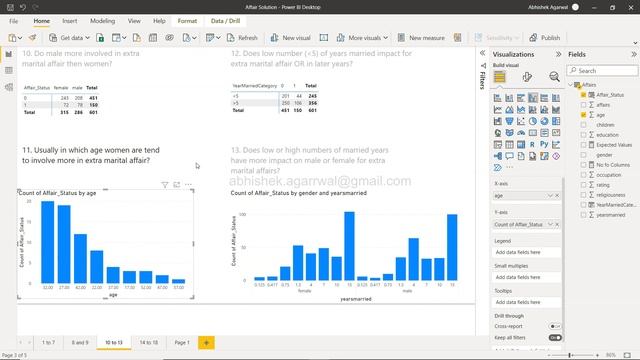The height and width of the screenshot is (360, 640).
Task: Collapse the Visualizations pane
Action: click(x=558, y=54)
